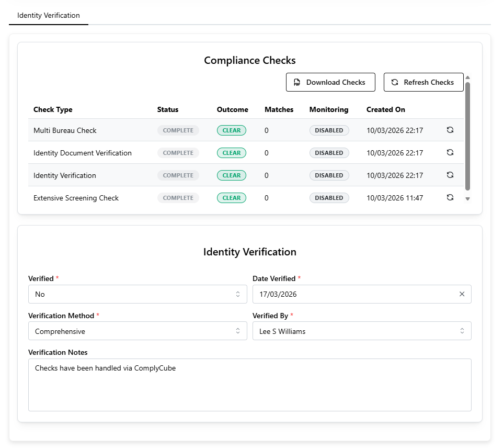Click the Check Type column header
This screenshot has height=448, width=504.
53,109
